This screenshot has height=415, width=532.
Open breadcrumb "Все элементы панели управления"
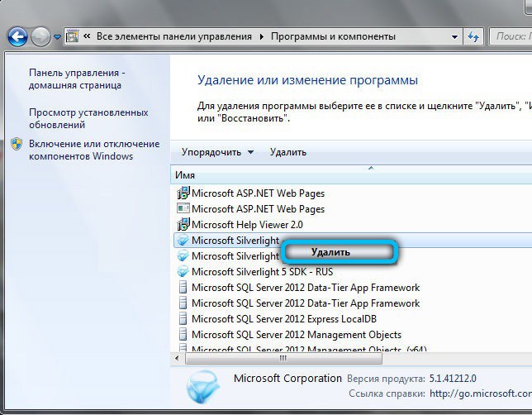[174, 36]
